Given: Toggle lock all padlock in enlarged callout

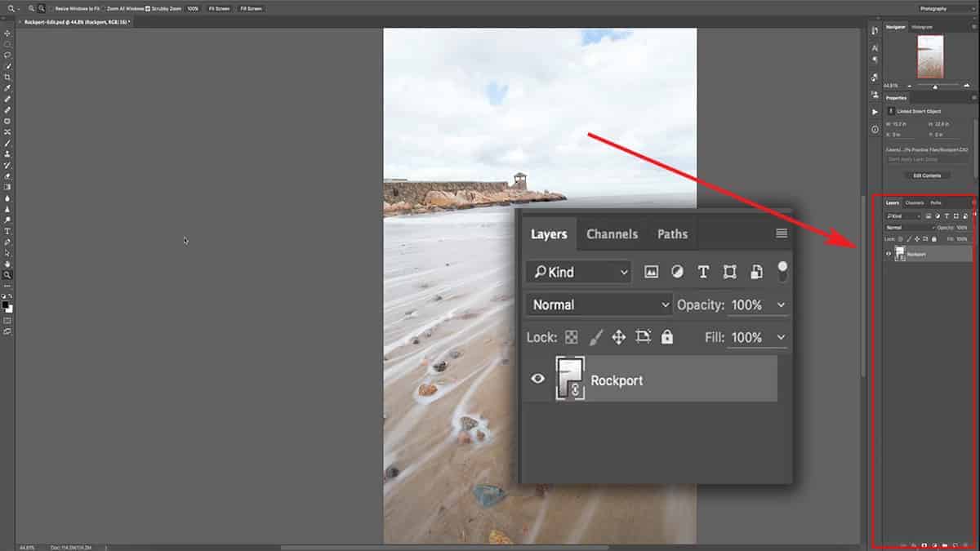Looking at the screenshot, I should click(x=667, y=336).
